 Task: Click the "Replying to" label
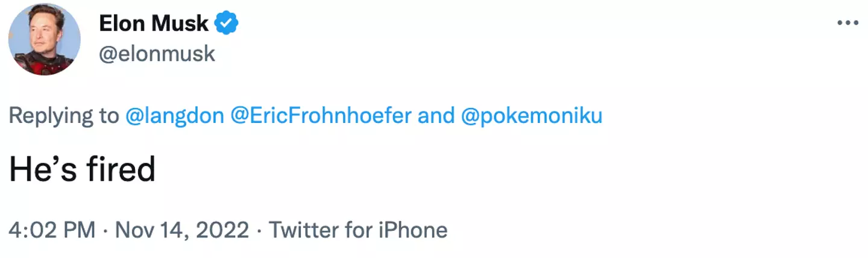coord(64,115)
